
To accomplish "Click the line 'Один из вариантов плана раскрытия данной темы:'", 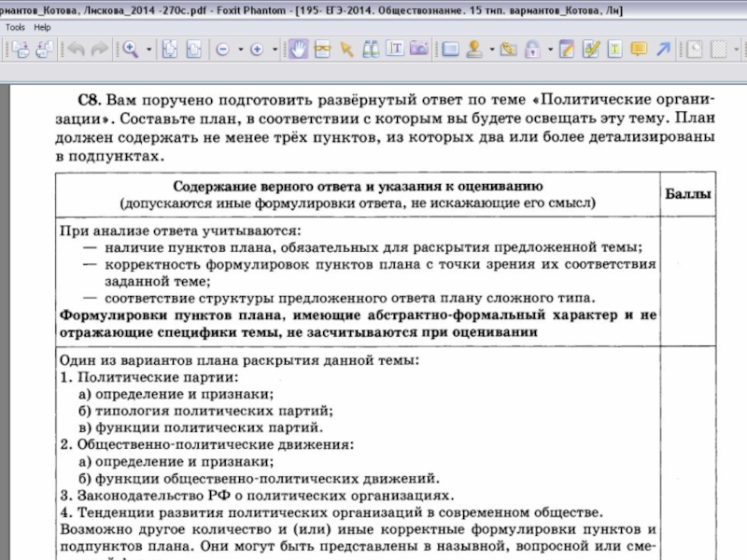I will tap(240, 360).
